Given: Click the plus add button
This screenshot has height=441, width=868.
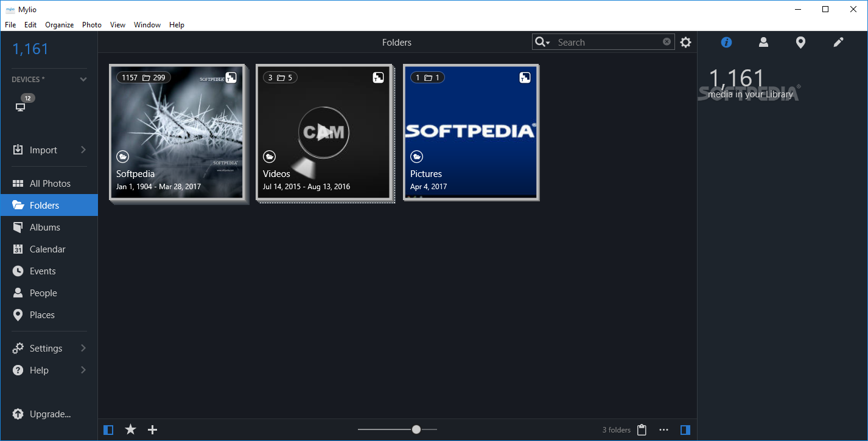Looking at the screenshot, I should 153,430.
